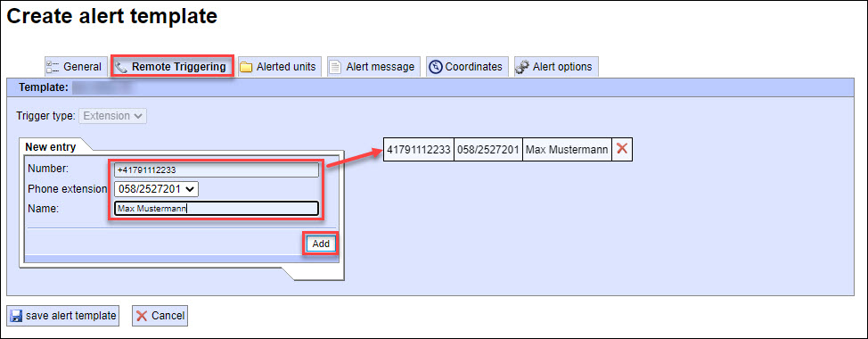Delete the Max Mustermann entry with red X
Screen dimensions: 868x339
coord(622,149)
